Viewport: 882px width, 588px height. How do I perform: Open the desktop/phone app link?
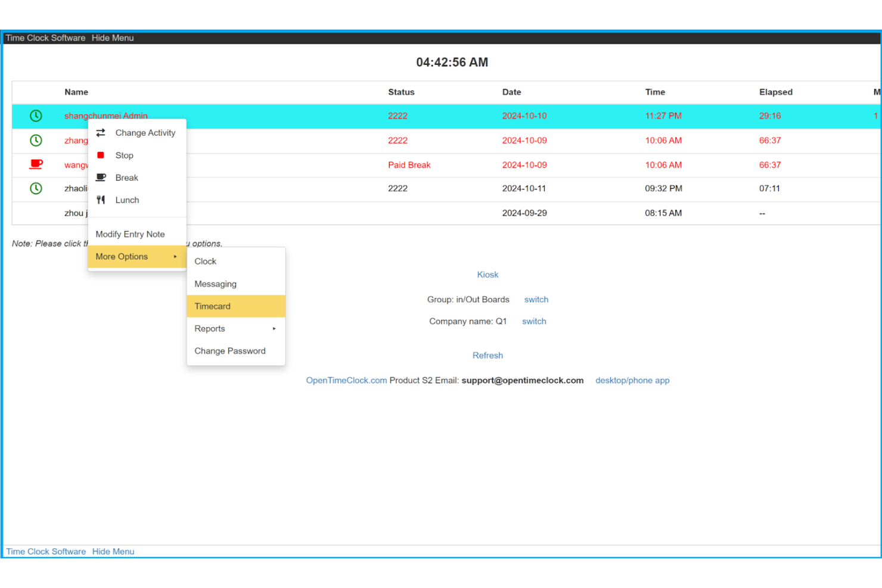632,380
